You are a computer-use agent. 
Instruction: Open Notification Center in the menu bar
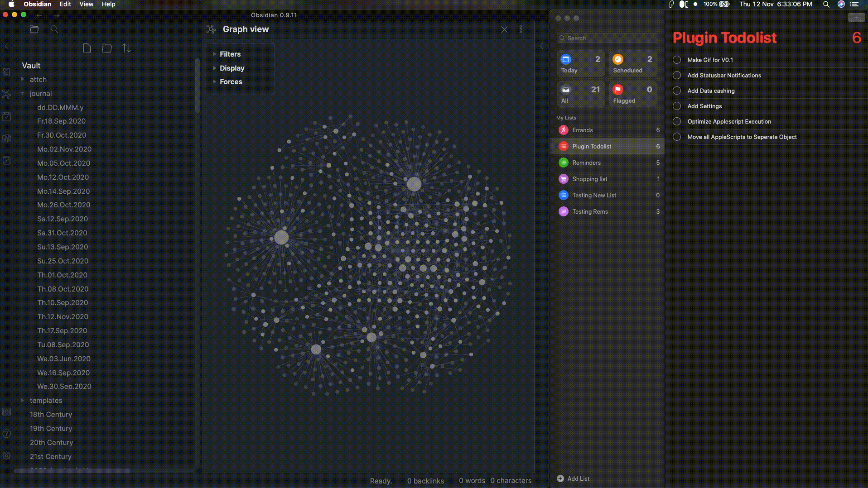(x=854, y=4)
